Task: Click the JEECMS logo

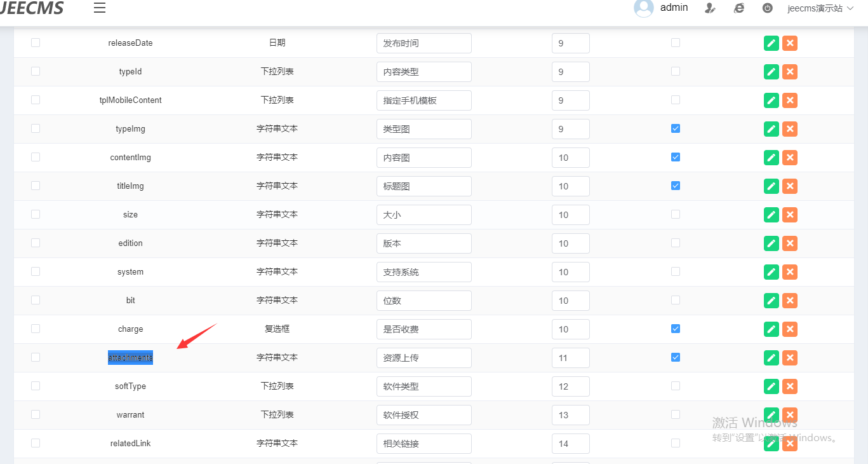Action: click(x=32, y=8)
